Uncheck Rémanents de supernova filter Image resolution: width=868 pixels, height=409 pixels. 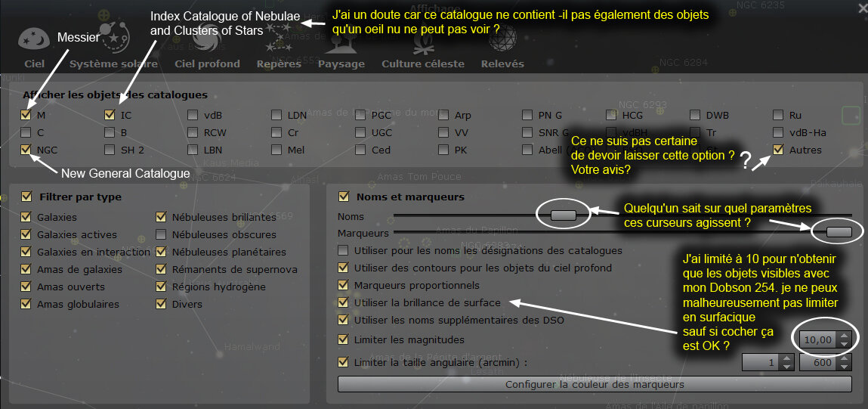tap(161, 269)
